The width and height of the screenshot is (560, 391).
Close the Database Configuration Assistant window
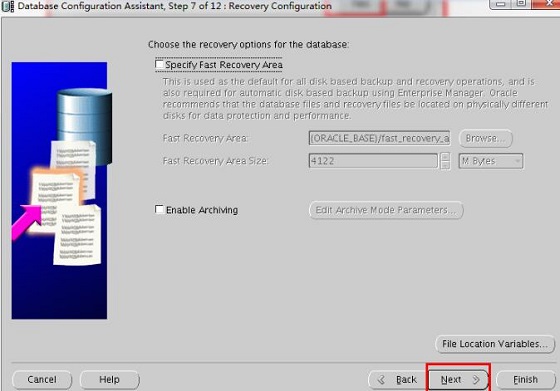[x=546, y=4]
